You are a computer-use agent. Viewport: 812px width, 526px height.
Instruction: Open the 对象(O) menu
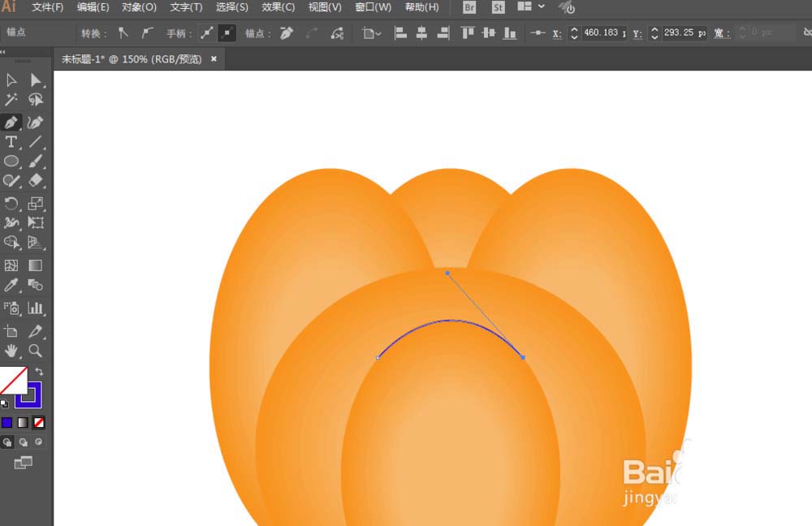pos(140,7)
